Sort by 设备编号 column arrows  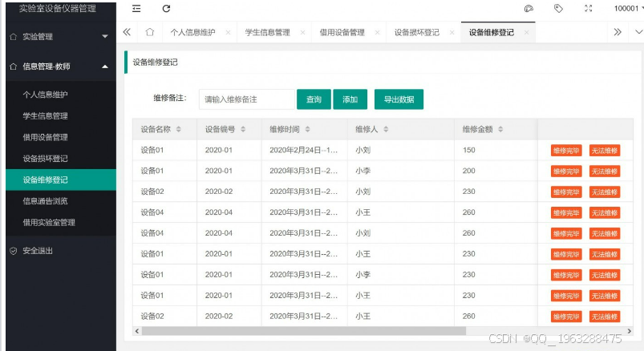pyautogui.click(x=243, y=129)
